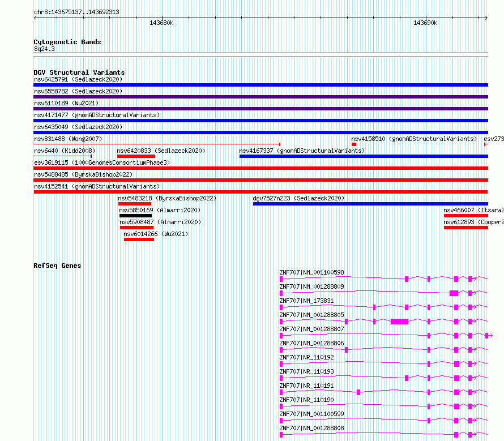Click the black bar under nsv5850169
Screen dimensions: 504x441
coord(135,216)
